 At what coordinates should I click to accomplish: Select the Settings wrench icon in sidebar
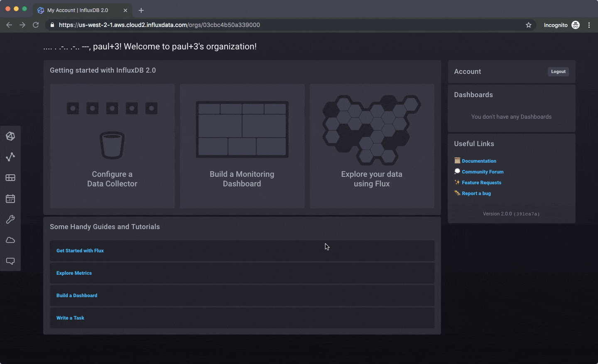[x=10, y=219]
